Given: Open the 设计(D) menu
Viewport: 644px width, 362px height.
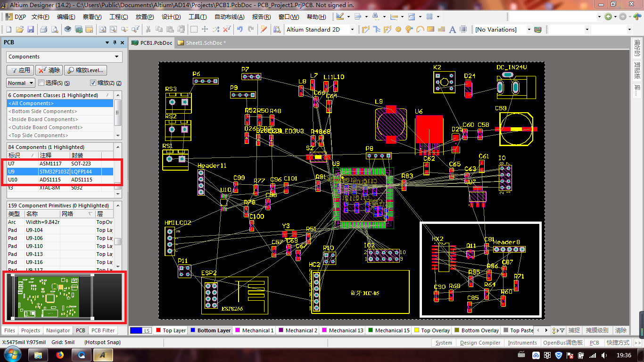Looking at the screenshot, I should click(171, 17).
